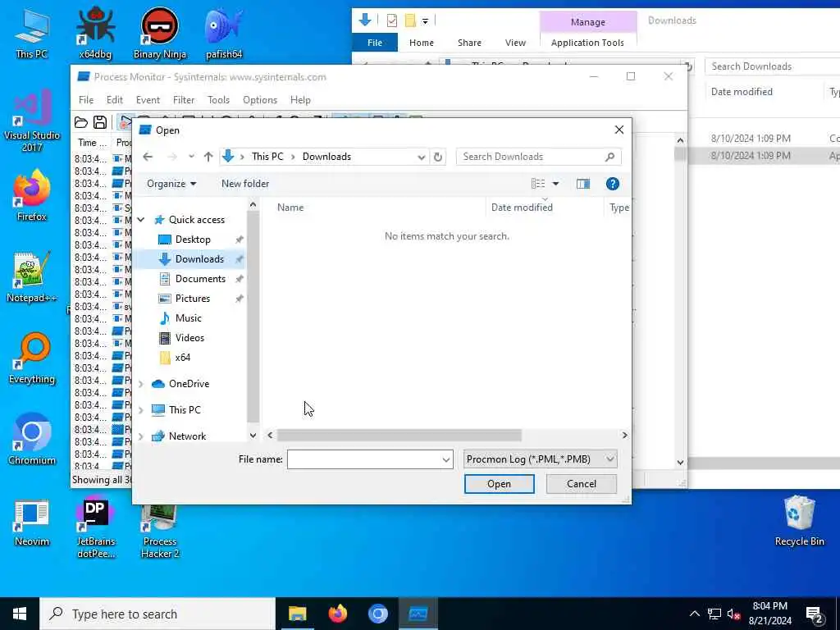Select Music in the navigation pane

click(x=189, y=318)
